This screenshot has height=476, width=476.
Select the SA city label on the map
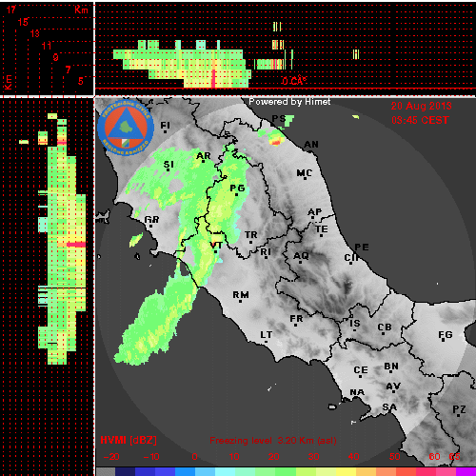point(389,407)
